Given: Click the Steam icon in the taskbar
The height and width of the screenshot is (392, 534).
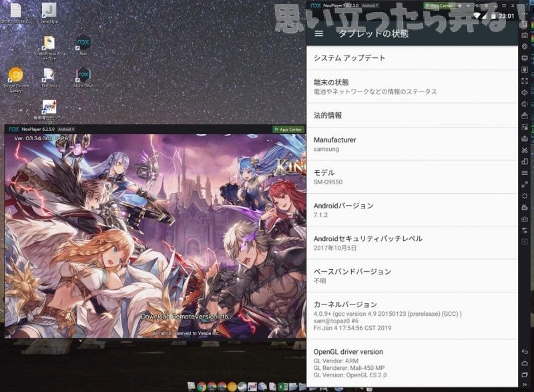Looking at the screenshot, I should [x=242, y=387].
